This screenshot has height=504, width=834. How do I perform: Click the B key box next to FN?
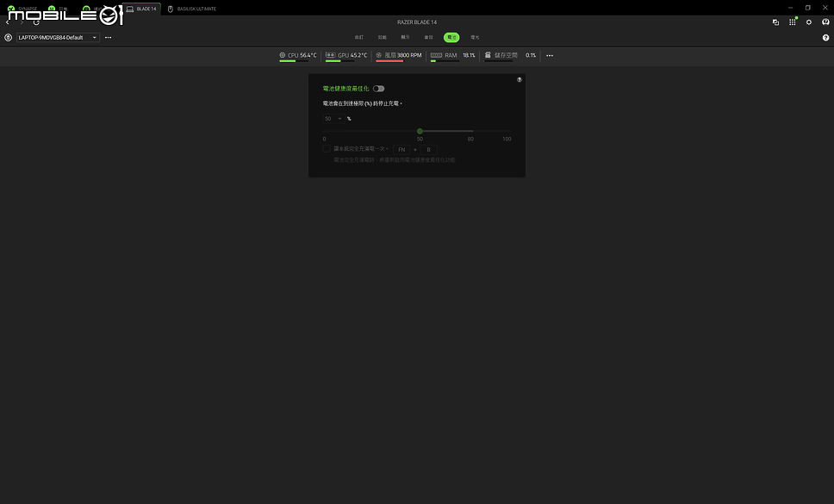pyautogui.click(x=428, y=149)
